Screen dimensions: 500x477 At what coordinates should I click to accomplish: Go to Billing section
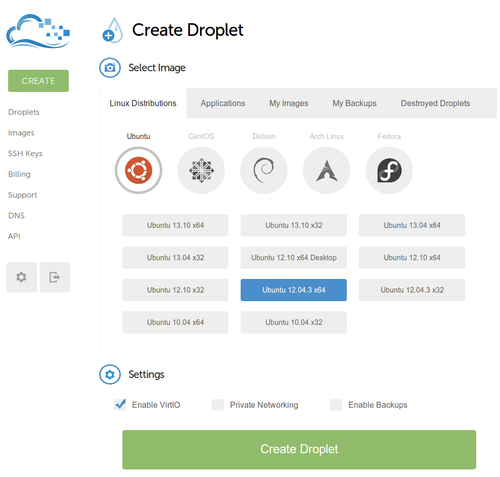click(x=19, y=174)
